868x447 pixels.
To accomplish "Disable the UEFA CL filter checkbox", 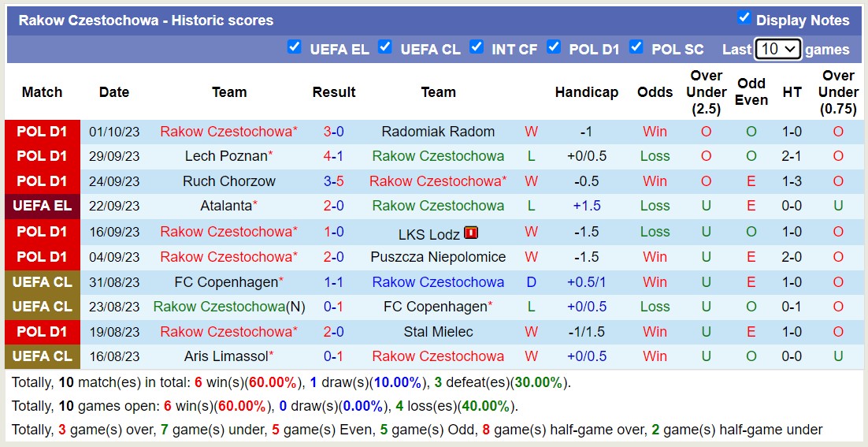I will click(x=385, y=47).
